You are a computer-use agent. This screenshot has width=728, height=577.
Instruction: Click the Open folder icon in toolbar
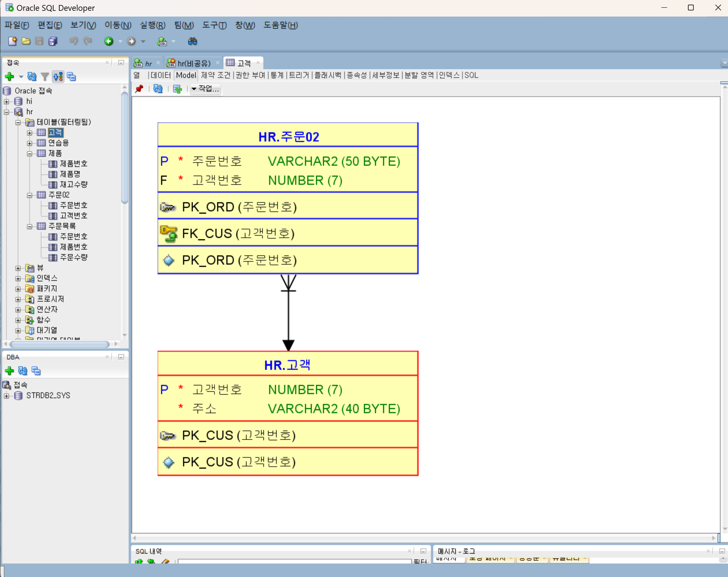(26, 41)
